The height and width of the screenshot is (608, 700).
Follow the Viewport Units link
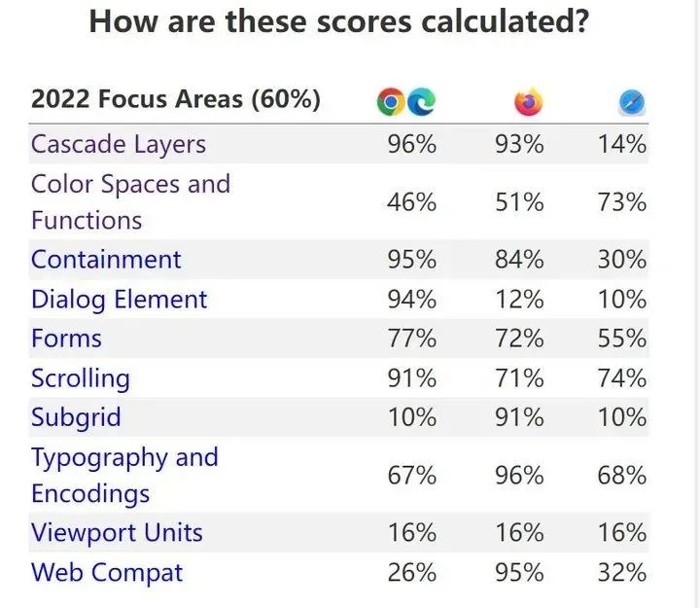117,533
